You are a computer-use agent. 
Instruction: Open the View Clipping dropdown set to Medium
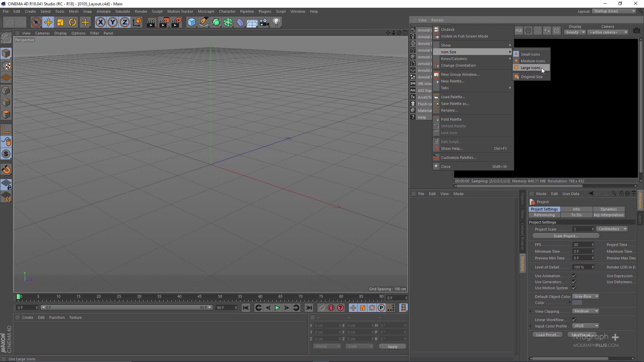pos(585,311)
